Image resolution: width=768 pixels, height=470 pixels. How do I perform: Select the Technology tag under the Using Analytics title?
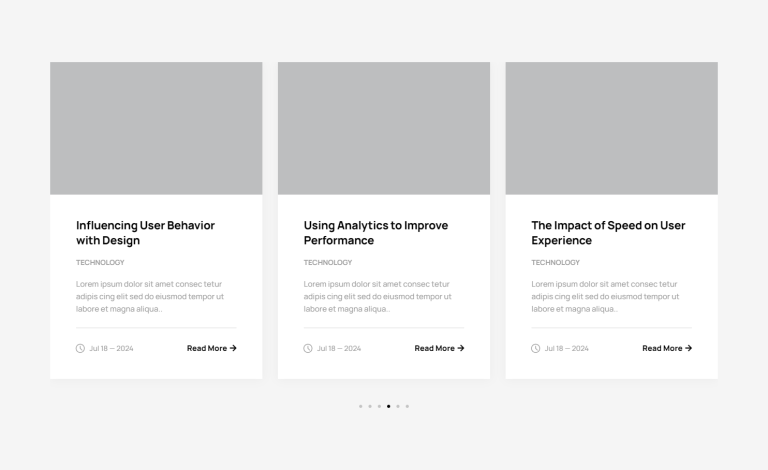[x=328, y=262]
